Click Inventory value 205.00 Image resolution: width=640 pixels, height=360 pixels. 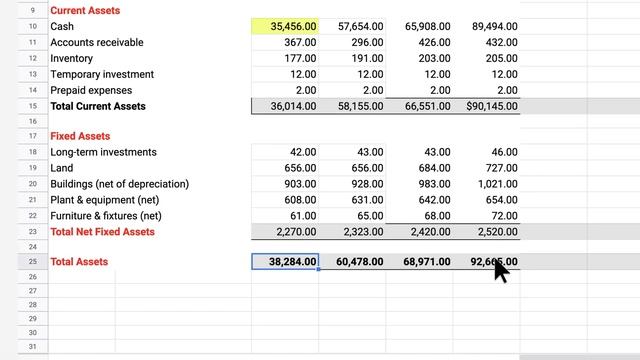click(502, 58)
